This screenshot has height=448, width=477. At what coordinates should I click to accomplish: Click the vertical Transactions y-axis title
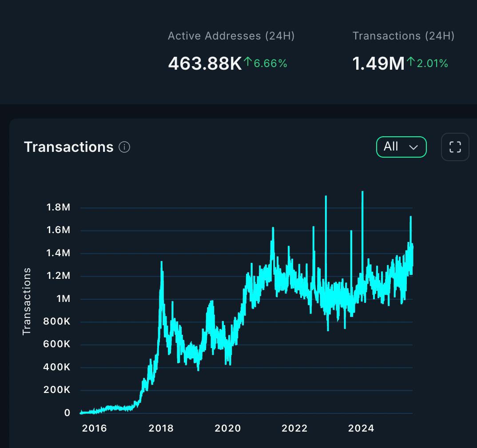point(27,301)
